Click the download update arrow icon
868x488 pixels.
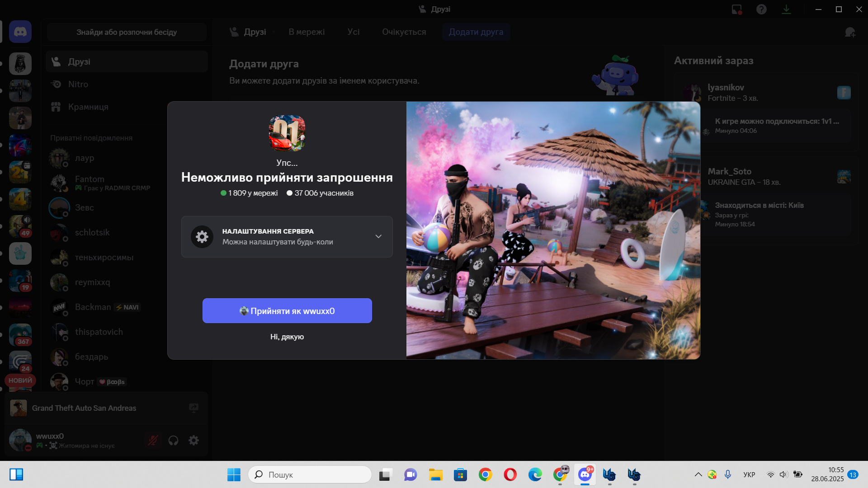786,9
